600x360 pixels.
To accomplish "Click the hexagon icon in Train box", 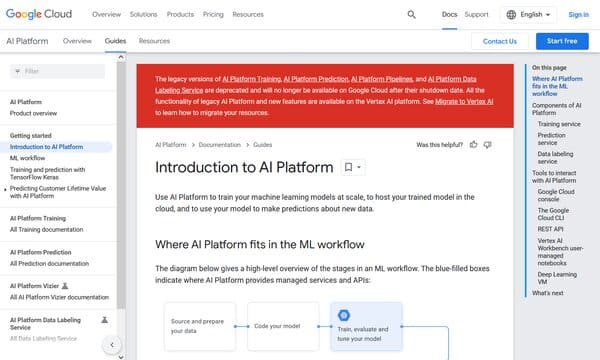I will (x=344, y=315).
